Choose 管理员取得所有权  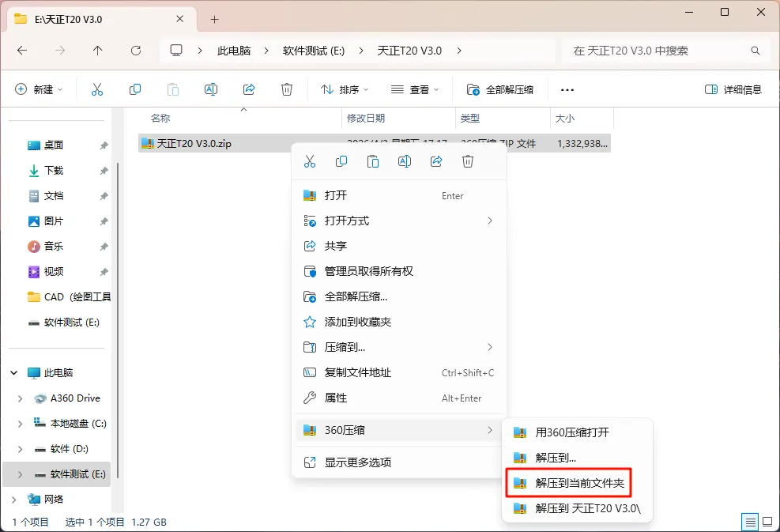pos(399,271)
